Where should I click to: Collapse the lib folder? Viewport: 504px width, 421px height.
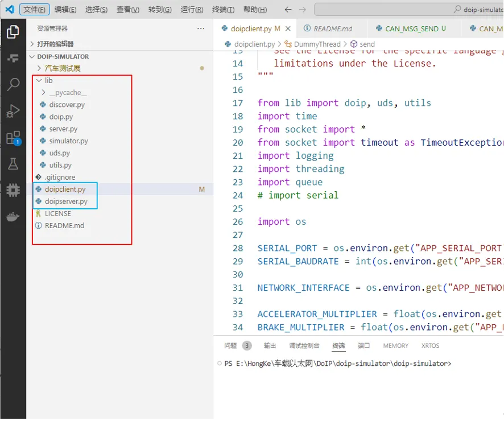[48, 80]
